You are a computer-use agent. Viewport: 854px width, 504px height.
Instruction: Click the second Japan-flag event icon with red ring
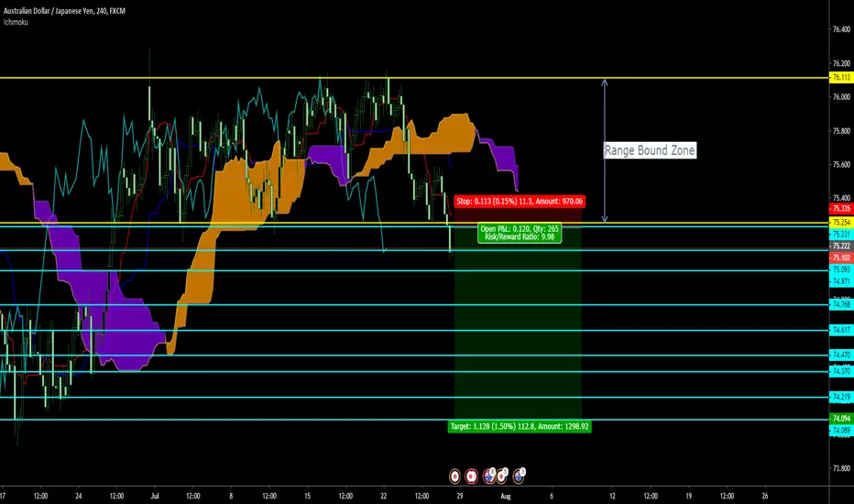tap(472, 477)
